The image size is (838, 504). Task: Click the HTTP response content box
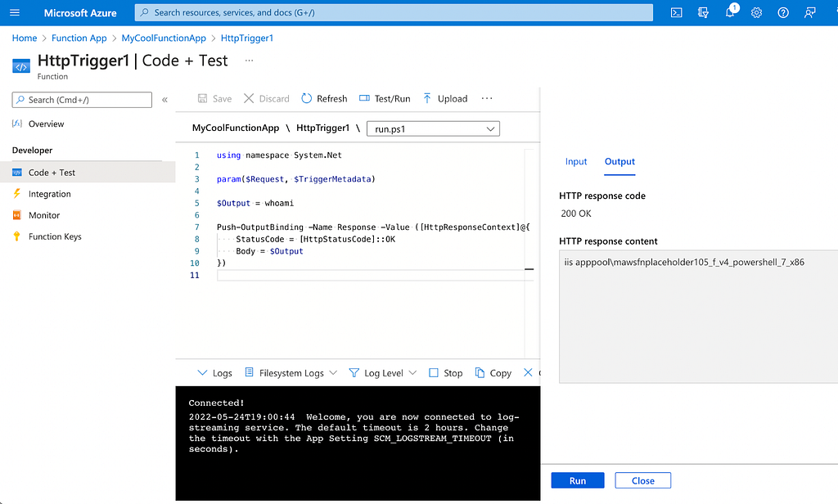click(x=698, y=317)
